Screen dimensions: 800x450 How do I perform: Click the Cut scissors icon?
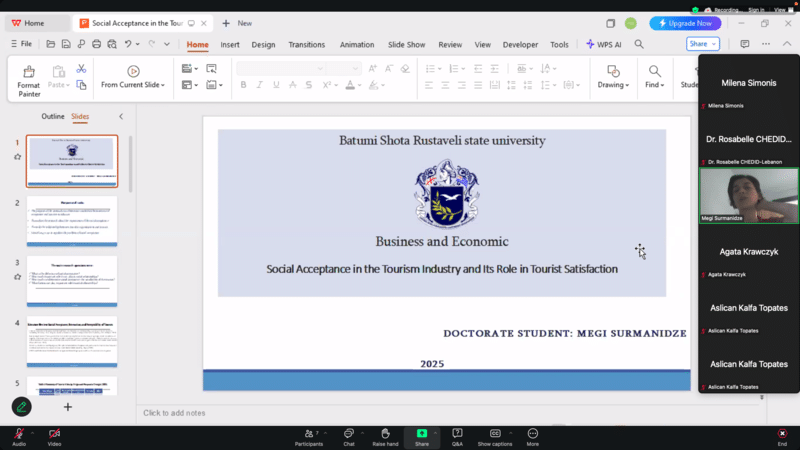click(x=81, y=68)
